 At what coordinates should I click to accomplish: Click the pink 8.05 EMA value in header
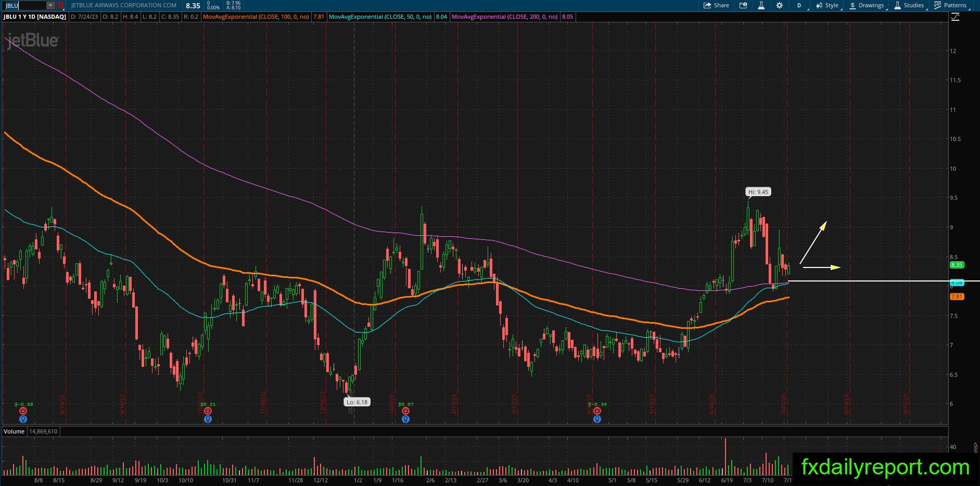point(567,17)
